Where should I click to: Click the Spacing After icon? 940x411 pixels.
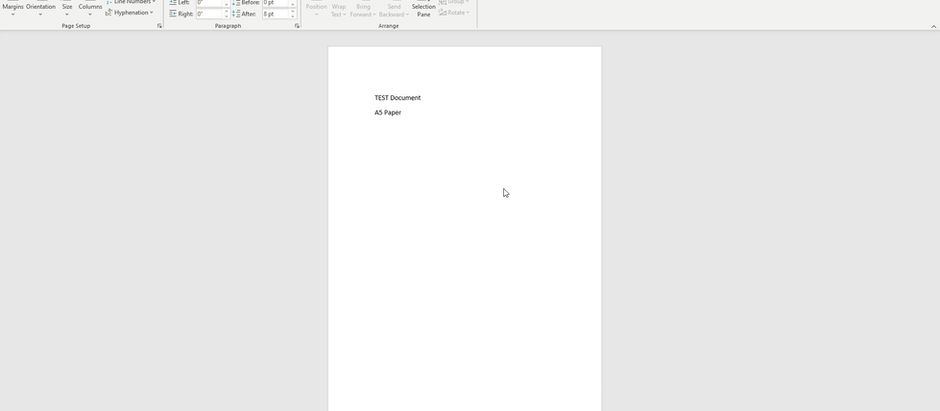[x=236, y=13]
